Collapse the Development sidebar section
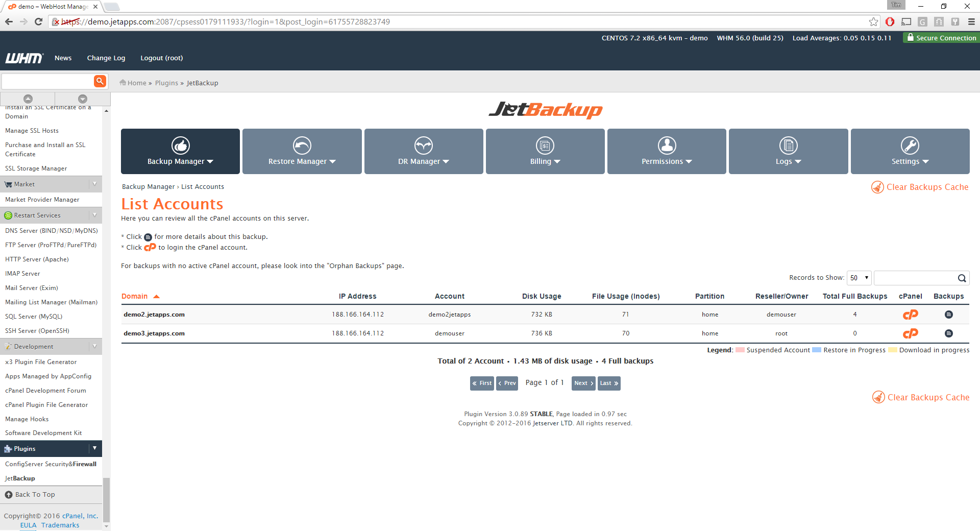Screen dimensions: 980x531 pos(94,346)
